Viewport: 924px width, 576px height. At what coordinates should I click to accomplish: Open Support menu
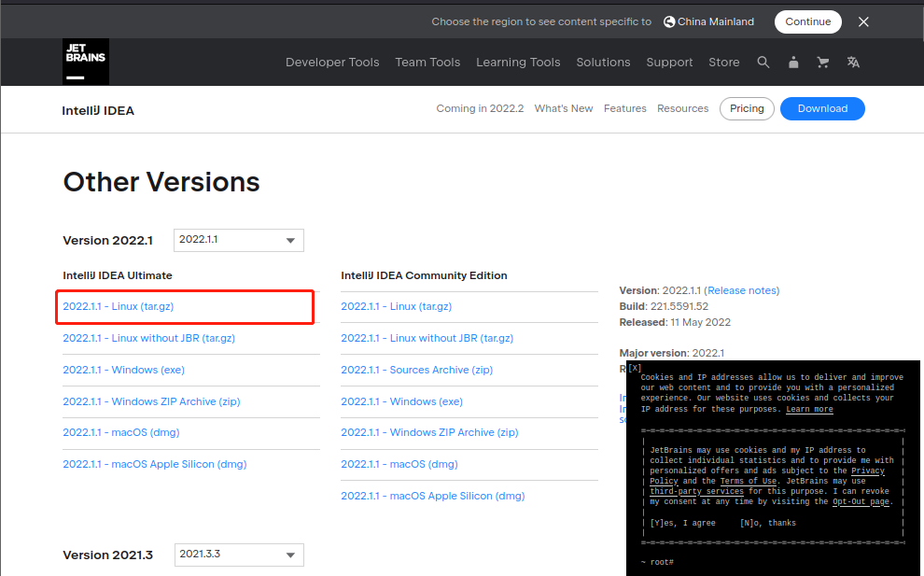[669, 62]
